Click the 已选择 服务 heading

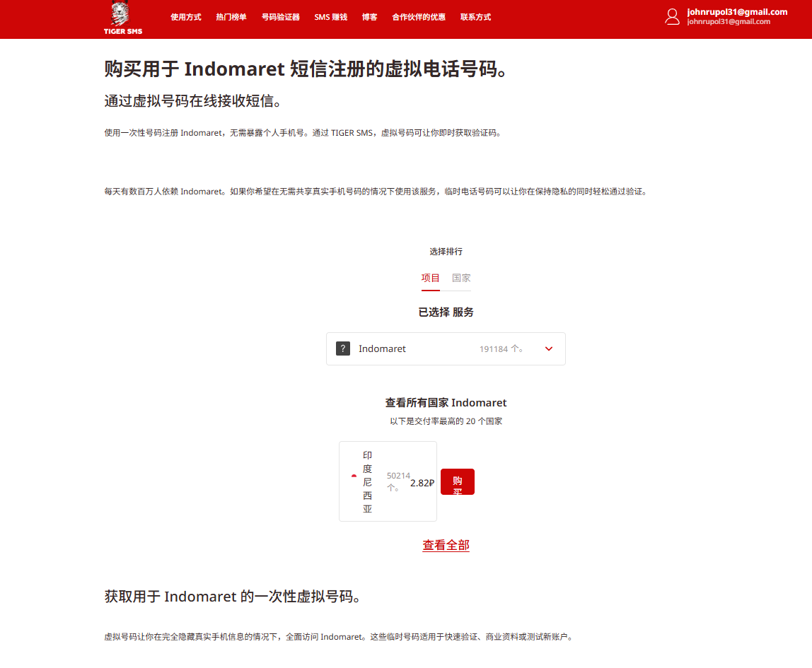(x=446, y=312)
